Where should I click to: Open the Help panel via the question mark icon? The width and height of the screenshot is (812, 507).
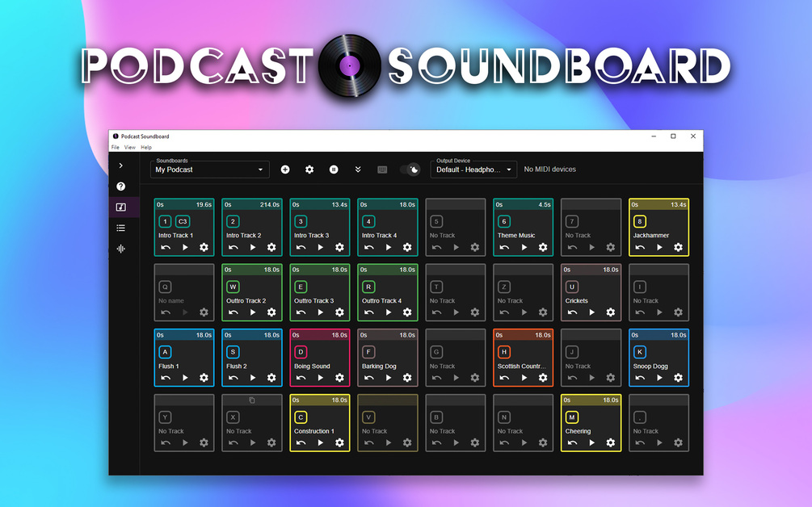tap(120, 186)
